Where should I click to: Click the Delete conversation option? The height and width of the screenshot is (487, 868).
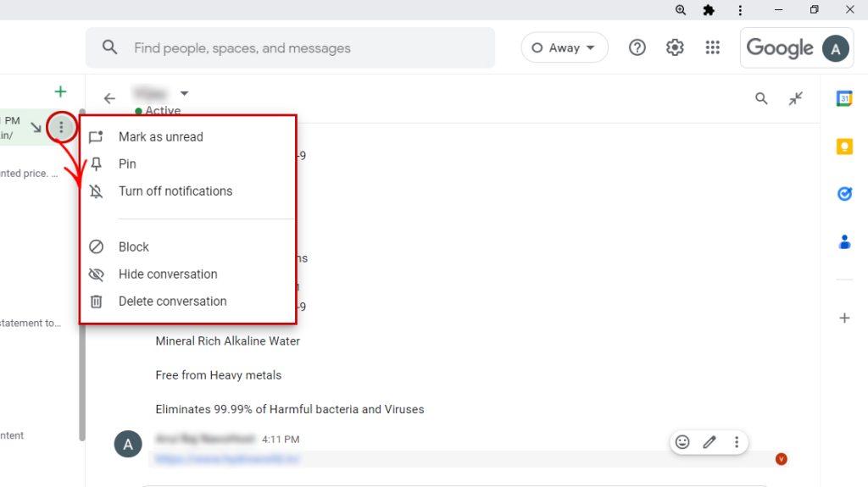172,301
